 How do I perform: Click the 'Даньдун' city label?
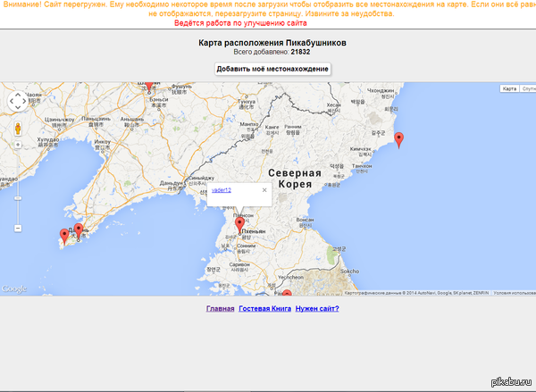(x=172, y=183)
